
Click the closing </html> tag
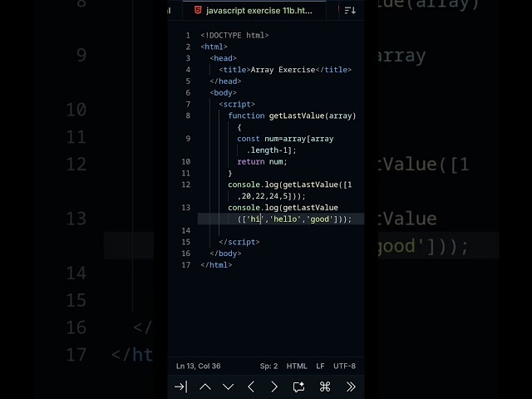[x=216, y=265]
